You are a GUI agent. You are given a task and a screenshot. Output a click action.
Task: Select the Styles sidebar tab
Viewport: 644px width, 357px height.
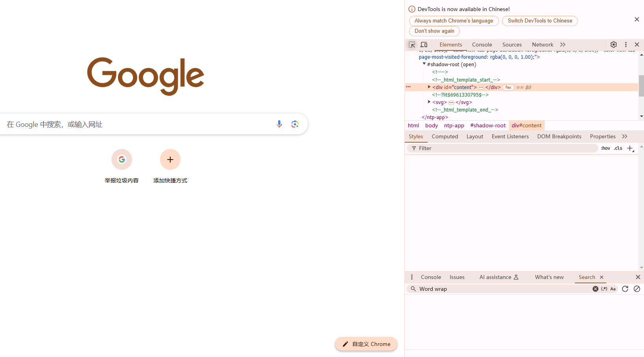416,136
